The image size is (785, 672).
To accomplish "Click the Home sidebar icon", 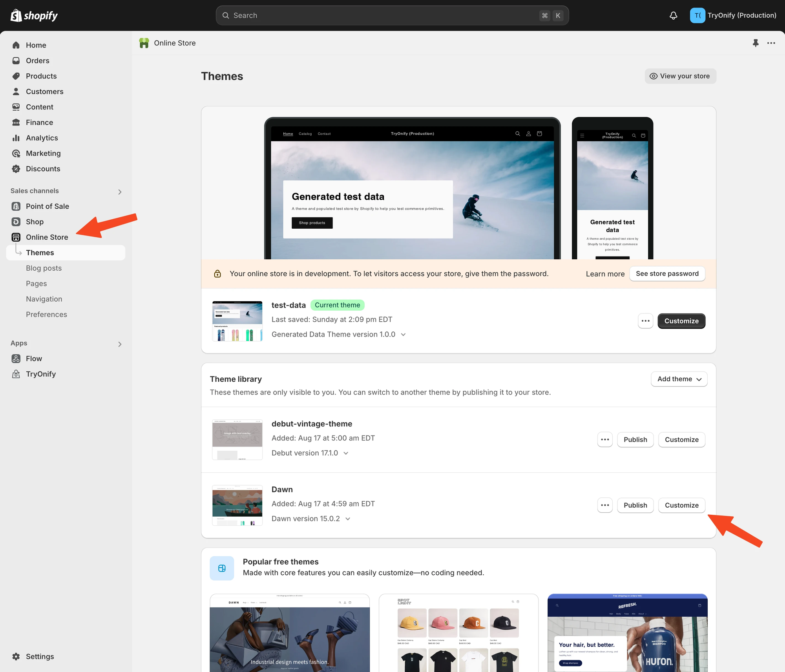I will tap(16, 45).
